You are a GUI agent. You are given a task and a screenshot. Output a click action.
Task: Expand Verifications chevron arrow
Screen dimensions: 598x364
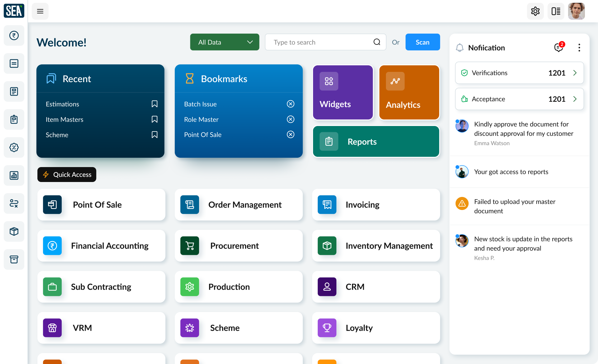pos(575,73)
